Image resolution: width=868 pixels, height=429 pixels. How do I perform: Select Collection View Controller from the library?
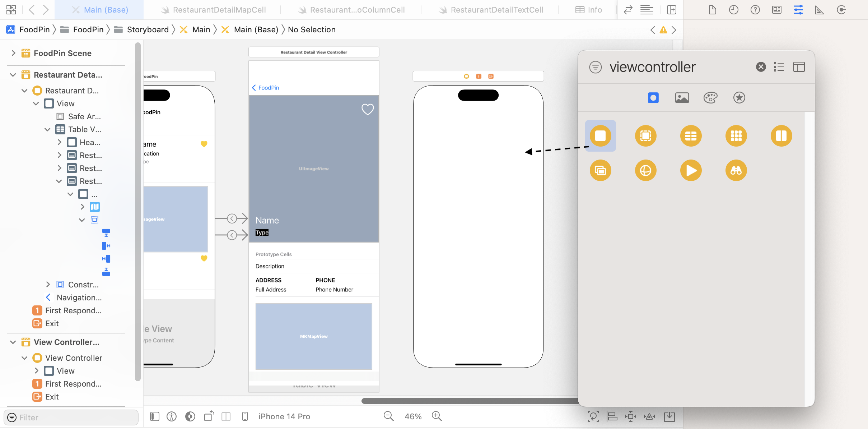tap(736, 136)
